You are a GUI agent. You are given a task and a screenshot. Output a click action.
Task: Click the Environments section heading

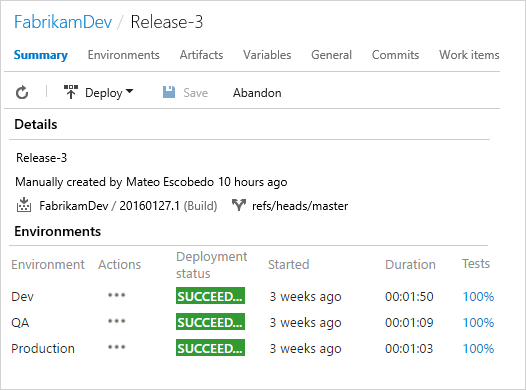click(58, 231)
